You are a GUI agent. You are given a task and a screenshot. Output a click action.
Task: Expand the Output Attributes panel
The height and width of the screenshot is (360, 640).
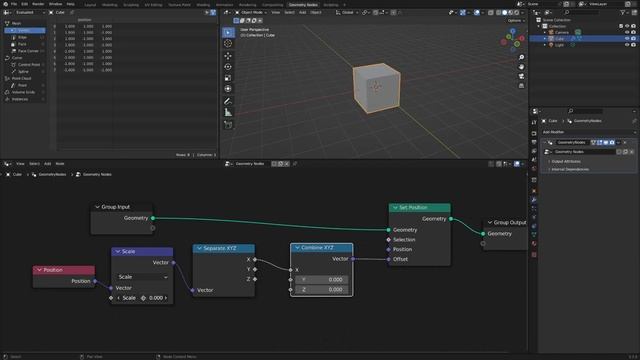pos(565,162)
